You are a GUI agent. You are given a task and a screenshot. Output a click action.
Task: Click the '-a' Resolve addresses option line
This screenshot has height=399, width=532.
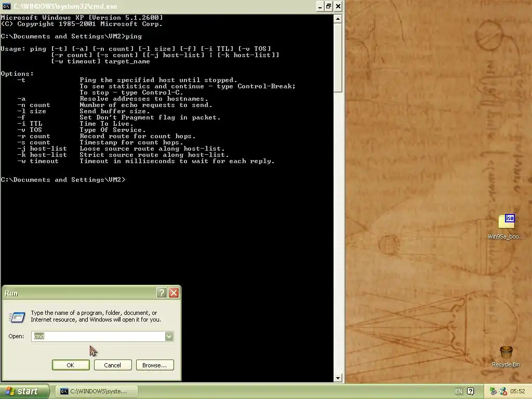pos(113,99)
